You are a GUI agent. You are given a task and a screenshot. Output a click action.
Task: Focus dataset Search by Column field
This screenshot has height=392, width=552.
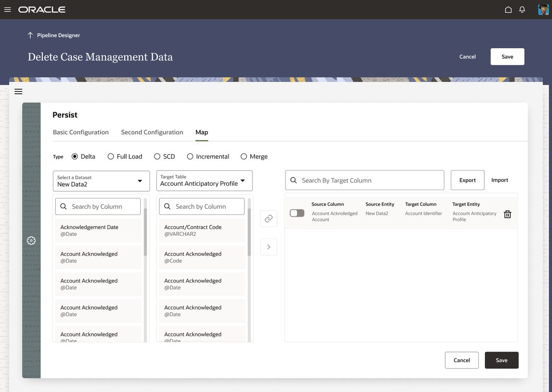tap(98, 207)
